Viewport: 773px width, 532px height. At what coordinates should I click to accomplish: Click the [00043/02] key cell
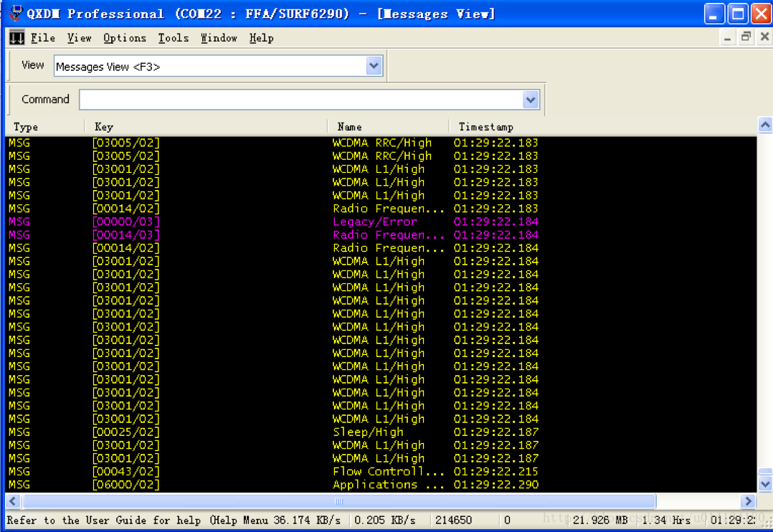(126, 472)
